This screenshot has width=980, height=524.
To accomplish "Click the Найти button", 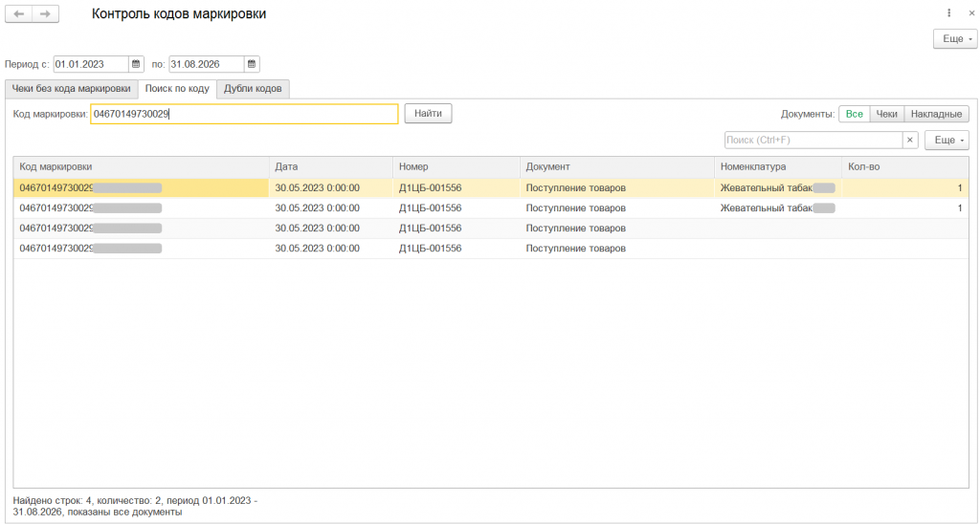I will (428, 114).
